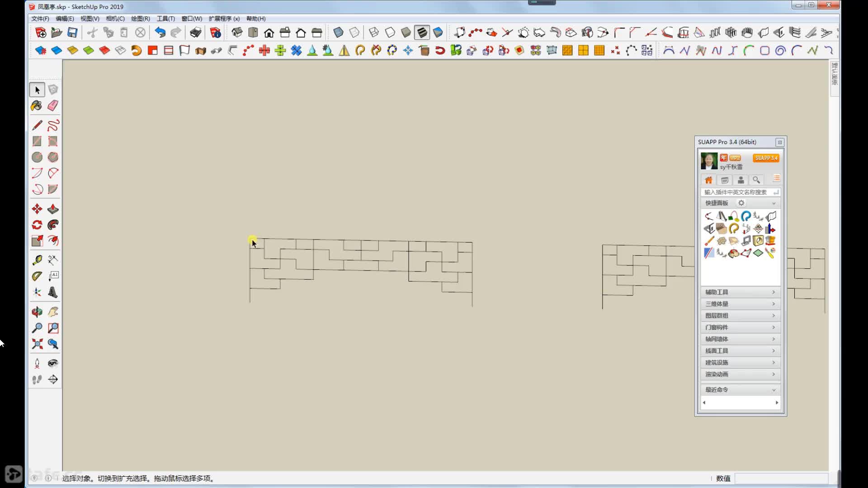
Task: Click the recent commands right scroll arrow
Action: pos(777,403)
